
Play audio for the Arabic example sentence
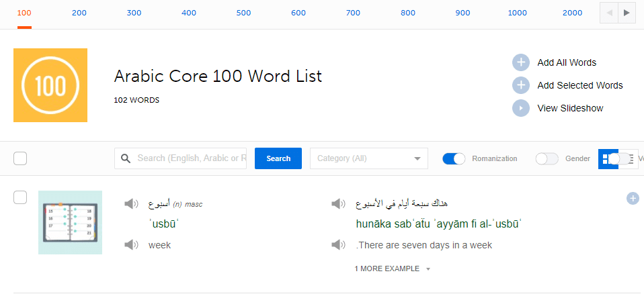tap(338, 204)
